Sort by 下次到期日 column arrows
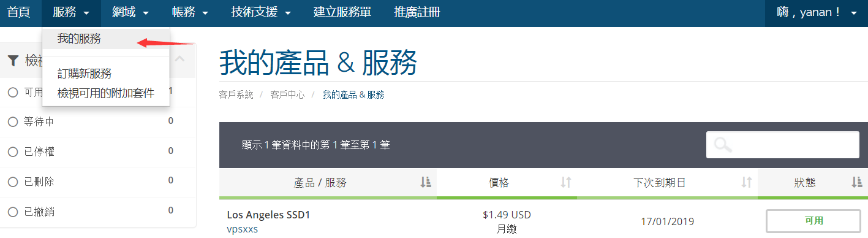This screenshot has width=868, height=238. point(747,182)
